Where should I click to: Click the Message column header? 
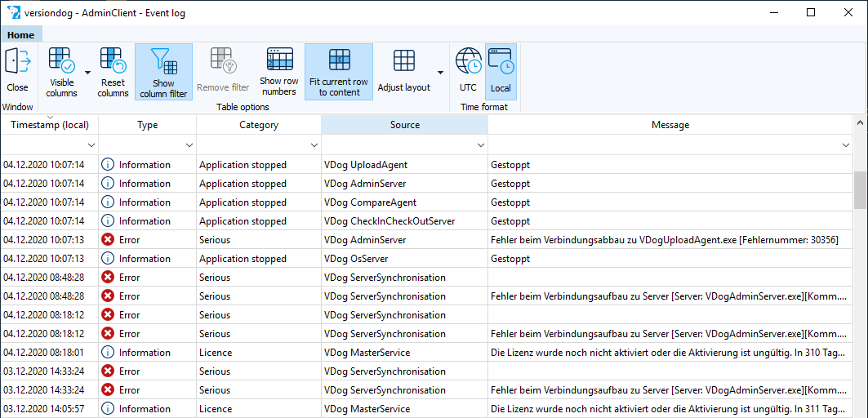pos(670,125)
